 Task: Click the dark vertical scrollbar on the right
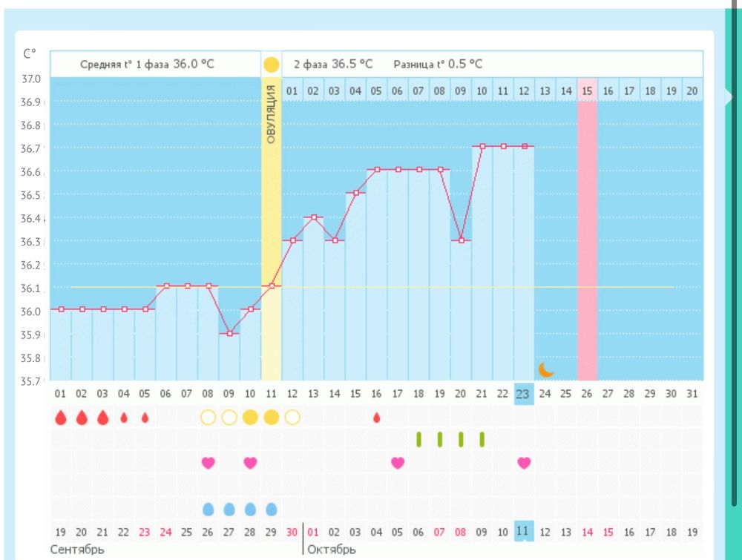tap(735, 297)
